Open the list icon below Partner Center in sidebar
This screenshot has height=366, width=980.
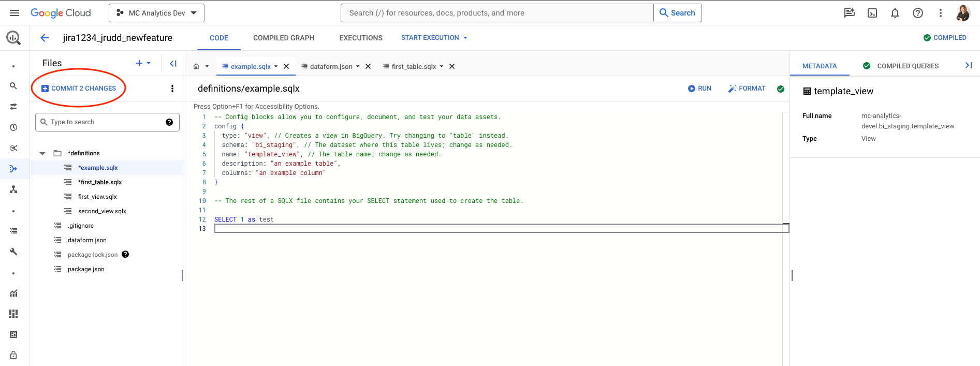[x=13, y=231]
